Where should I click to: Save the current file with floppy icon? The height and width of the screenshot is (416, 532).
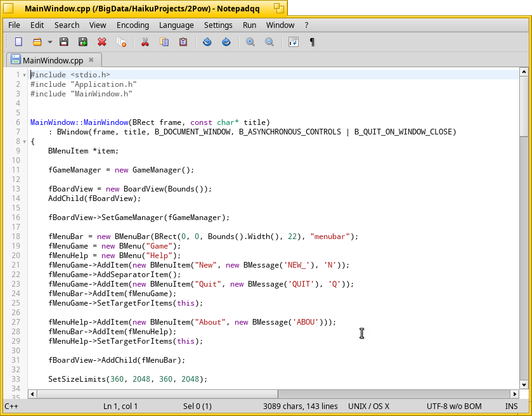pos(63,42)
